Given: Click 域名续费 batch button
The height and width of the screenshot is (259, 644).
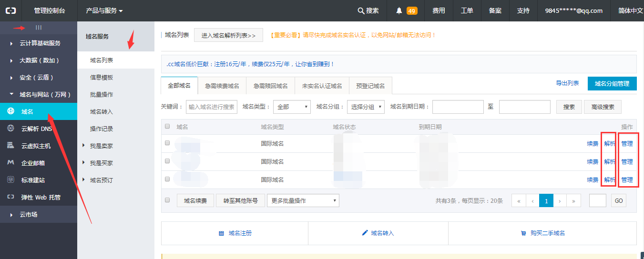Looking at the screenshot, I should point(195,200).
